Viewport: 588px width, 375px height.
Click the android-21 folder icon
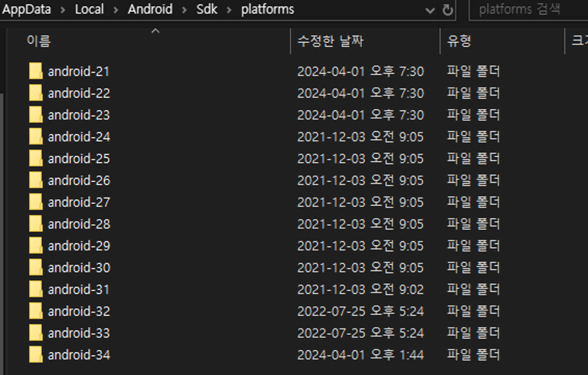click(x=36, y=71)
